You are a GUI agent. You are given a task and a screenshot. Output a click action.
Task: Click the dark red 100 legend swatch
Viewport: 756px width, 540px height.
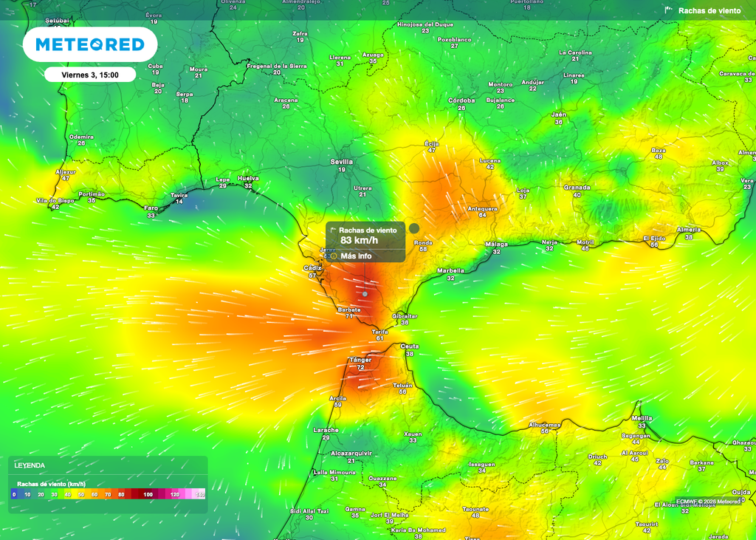pyautogui.click(x=148, y=494)
